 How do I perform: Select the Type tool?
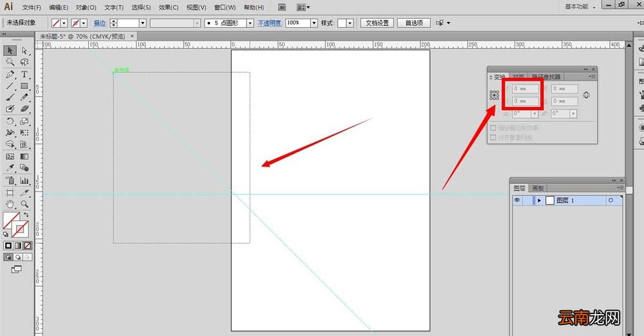[x=24, y=74]
